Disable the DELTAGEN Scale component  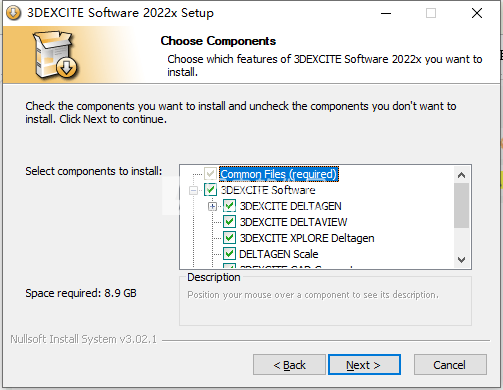(x=229, y=254)
